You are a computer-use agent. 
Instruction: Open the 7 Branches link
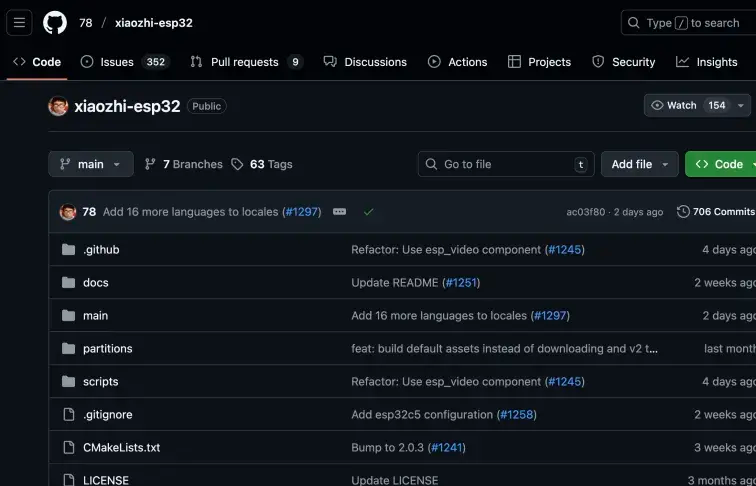pos(184,164)
